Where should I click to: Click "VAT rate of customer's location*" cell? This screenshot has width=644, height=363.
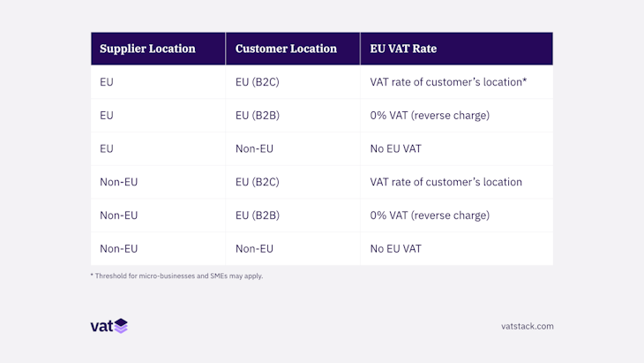click(448, 82)
